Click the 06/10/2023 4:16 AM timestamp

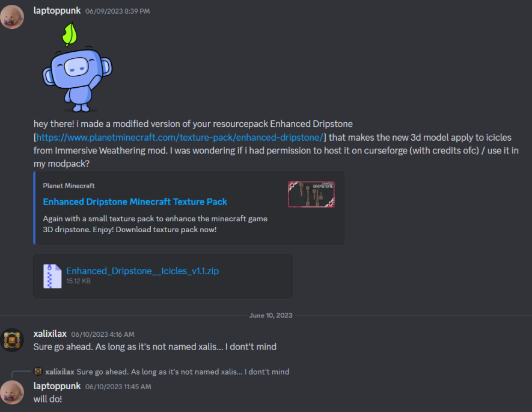pyautogui.click(x=103, y=334)
